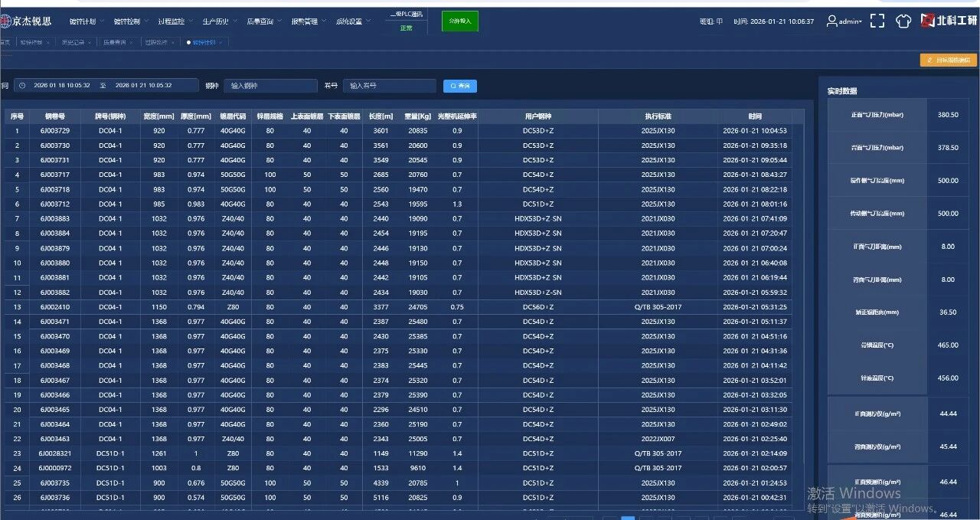Image resolution: width=980 pixels, height=520 pixels.
Task: Click the 京杰锐思 logo
Action: 27,21
